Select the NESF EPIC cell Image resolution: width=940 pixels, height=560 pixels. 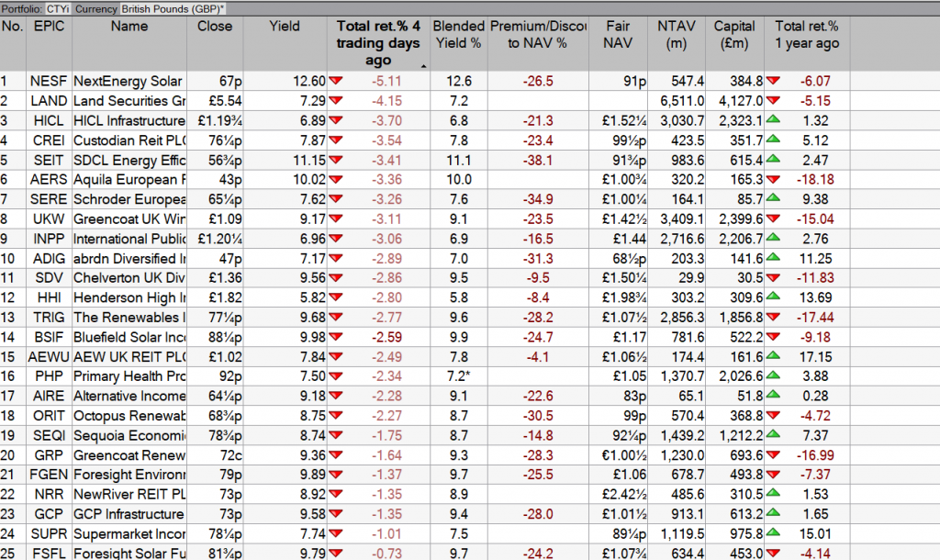click(49, 81)
